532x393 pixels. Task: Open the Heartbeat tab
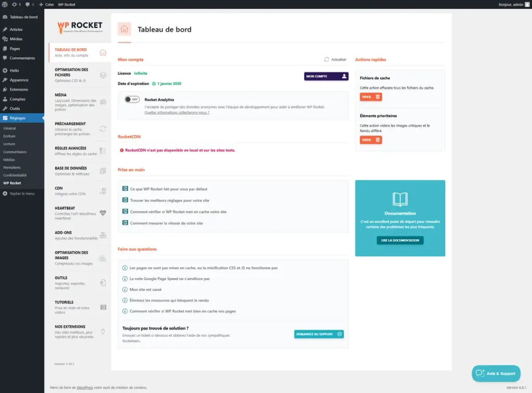80,213
